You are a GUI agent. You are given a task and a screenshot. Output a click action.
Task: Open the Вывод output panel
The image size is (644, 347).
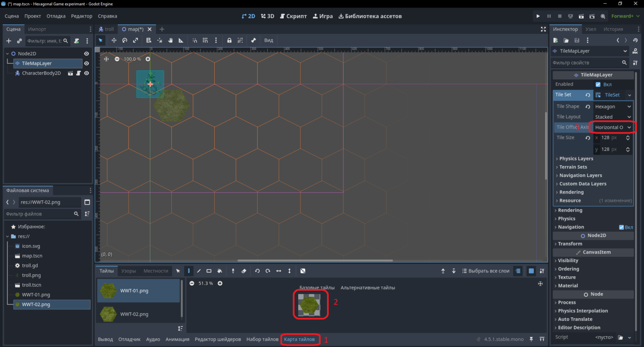pyautogui.click(x=105, y=339)
